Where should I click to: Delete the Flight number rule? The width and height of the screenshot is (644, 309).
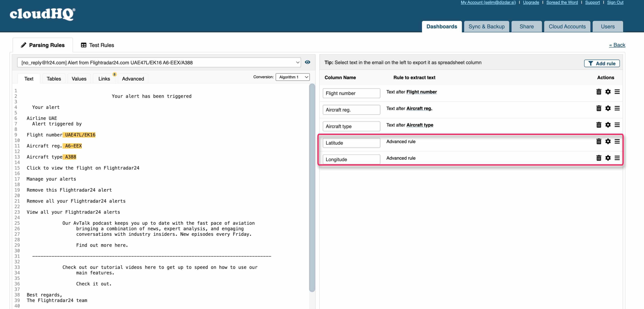(599, 92)
